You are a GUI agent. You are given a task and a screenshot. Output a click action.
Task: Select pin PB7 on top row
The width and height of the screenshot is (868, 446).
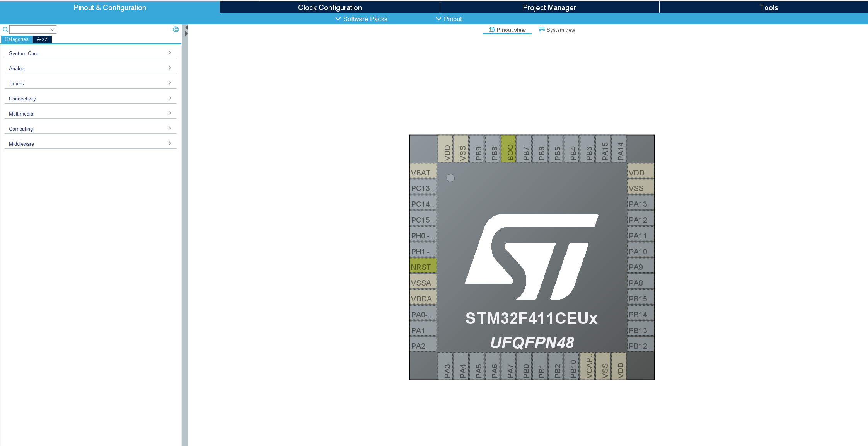click(x=525, y=149)
